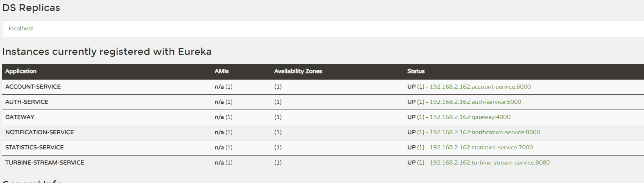
Task: Open the statistics-service:7000 instance link
Action: 481,147
